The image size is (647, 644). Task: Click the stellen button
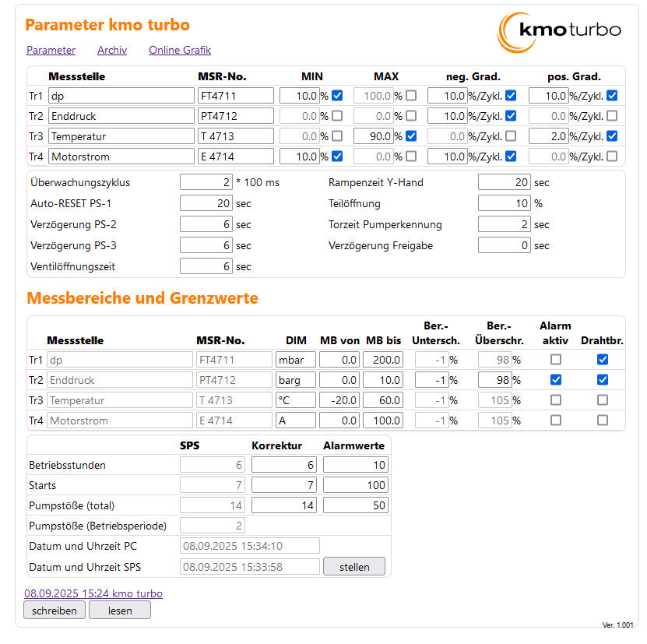(354, 566)
